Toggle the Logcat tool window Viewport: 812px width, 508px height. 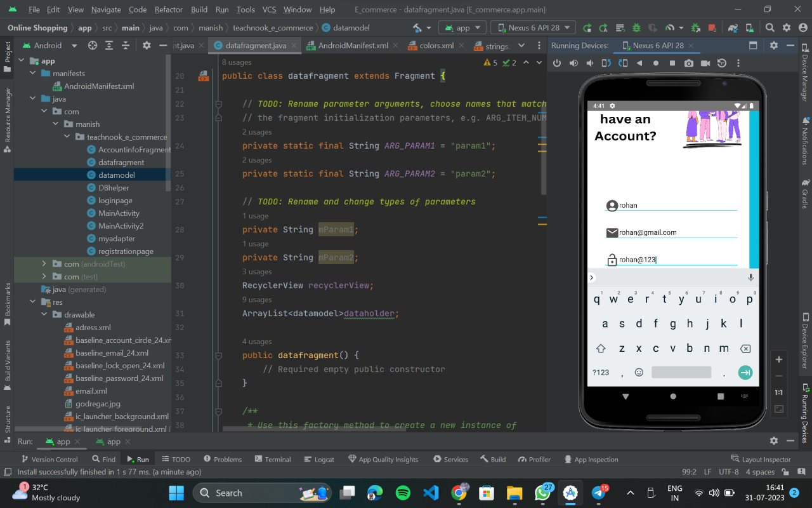[x=319, y=459]
